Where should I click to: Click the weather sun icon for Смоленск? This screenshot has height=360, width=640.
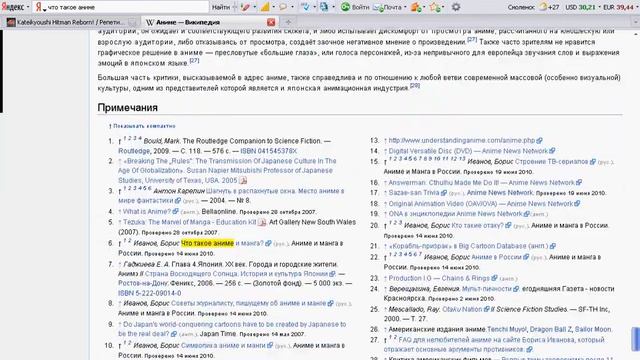[x=543, y=6]
